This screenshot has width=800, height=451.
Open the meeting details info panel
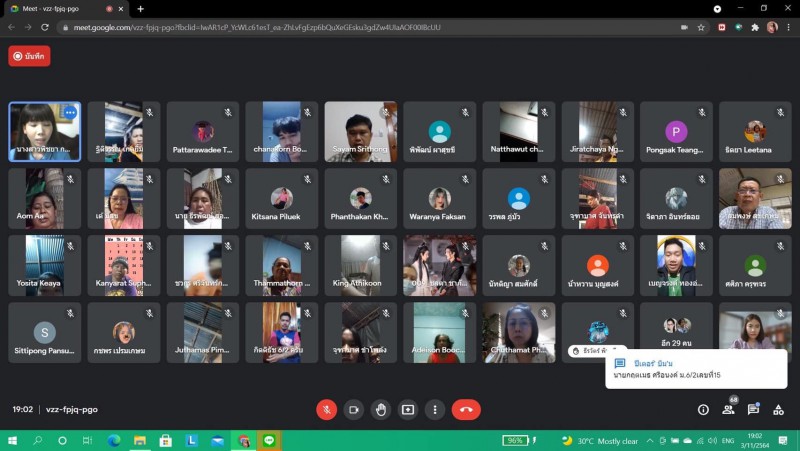click(x=703, y=409)
